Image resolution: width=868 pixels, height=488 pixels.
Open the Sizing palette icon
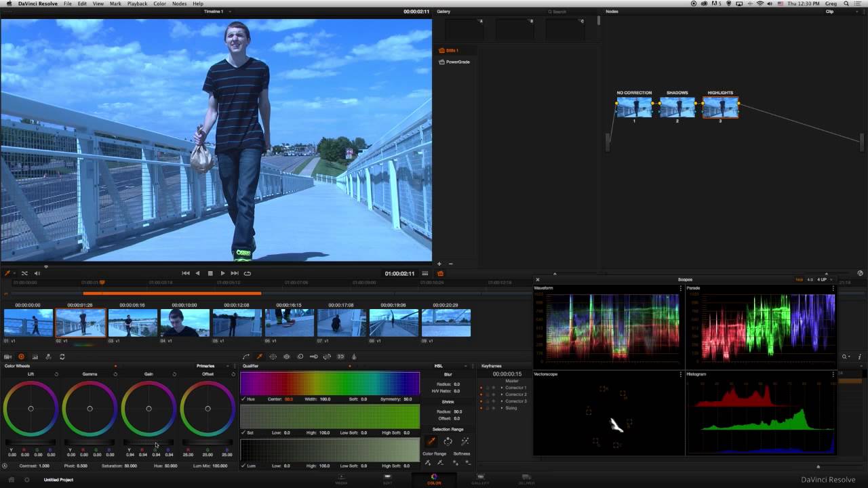[x=327, y=357]
